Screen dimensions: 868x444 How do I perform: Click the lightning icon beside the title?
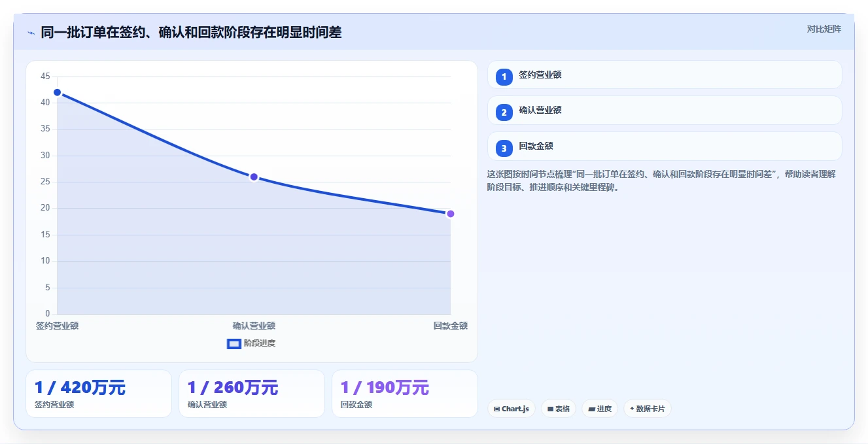click(x=31, y=32)
